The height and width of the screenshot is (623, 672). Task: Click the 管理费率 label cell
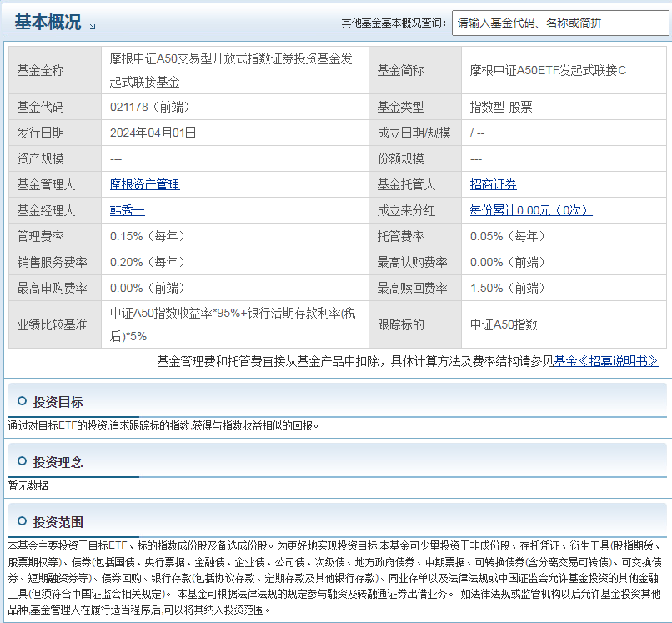coord(55,236)
